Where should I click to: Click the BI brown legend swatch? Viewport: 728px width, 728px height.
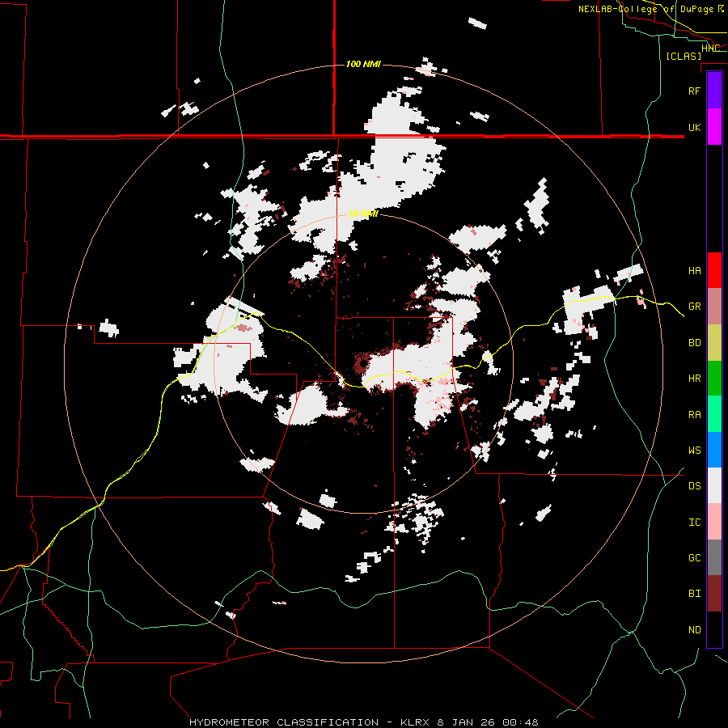click(x=714, y=594)
